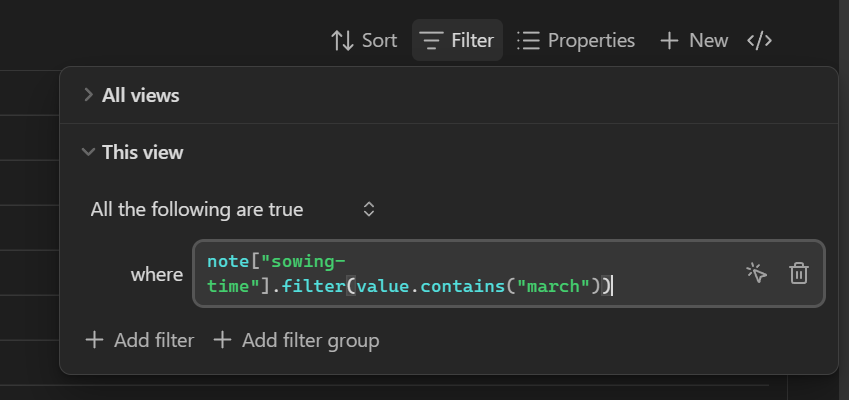Open the 'All the following are true' dropdown
The height and width of the screenshot is (400, 849).
click(x=197, y=210)
